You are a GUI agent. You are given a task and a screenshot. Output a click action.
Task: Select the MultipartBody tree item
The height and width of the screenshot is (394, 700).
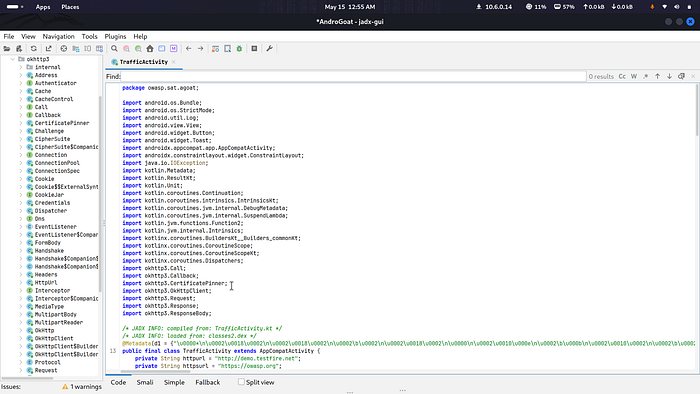(55, 315)
